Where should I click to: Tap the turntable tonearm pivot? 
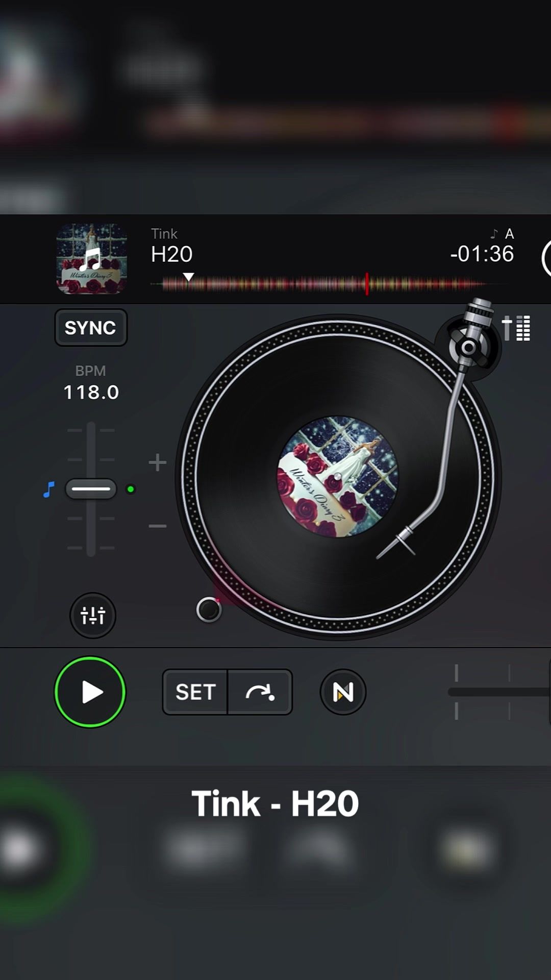tap(468, 348)
